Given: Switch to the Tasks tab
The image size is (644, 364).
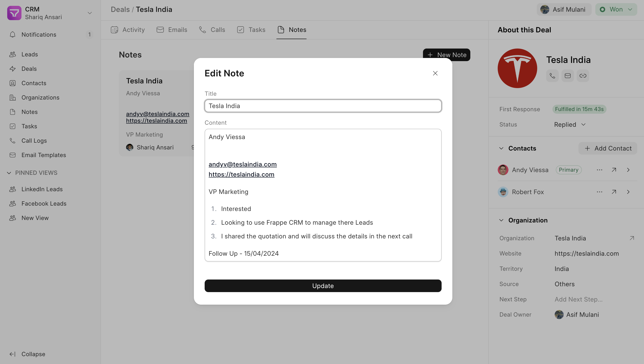Looking at the screenshot, I should [x=251, y=30].
